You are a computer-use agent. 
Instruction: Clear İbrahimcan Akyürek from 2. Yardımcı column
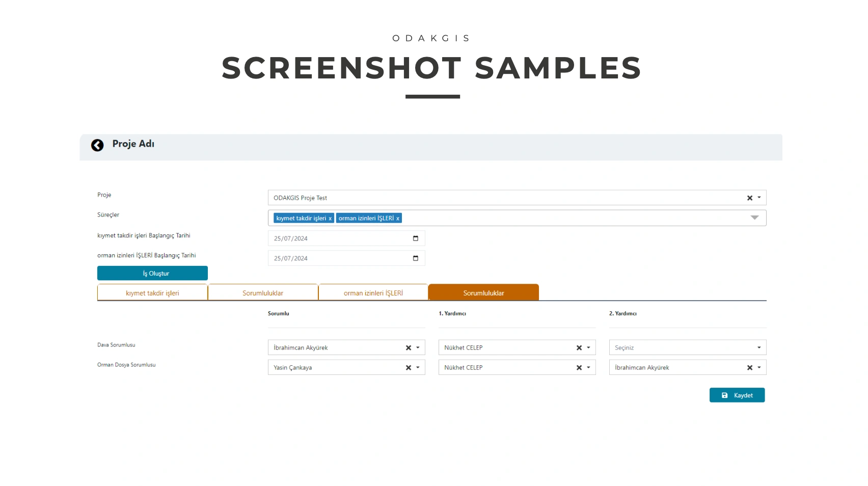click(749, 368)
